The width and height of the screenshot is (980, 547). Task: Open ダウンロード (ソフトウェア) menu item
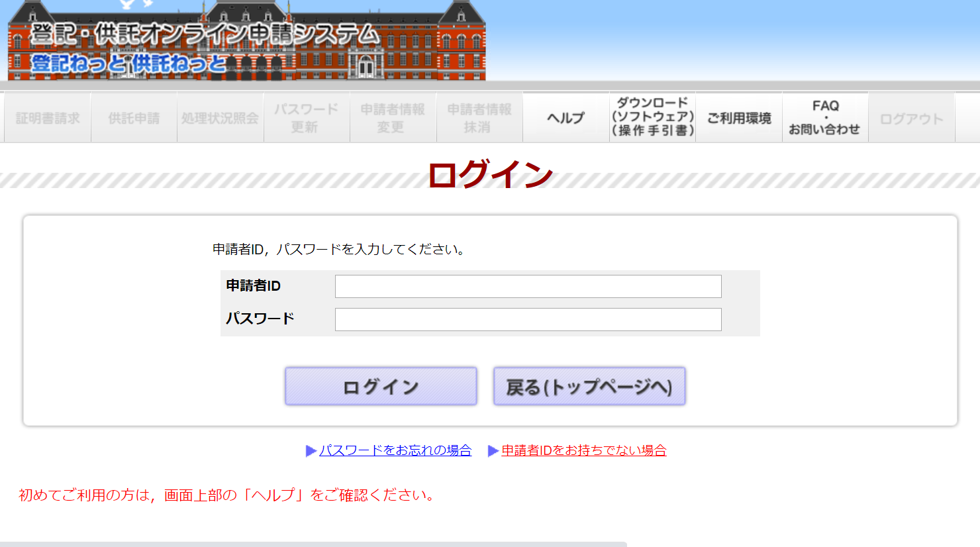pyautogui.click(x=652, y=117)
